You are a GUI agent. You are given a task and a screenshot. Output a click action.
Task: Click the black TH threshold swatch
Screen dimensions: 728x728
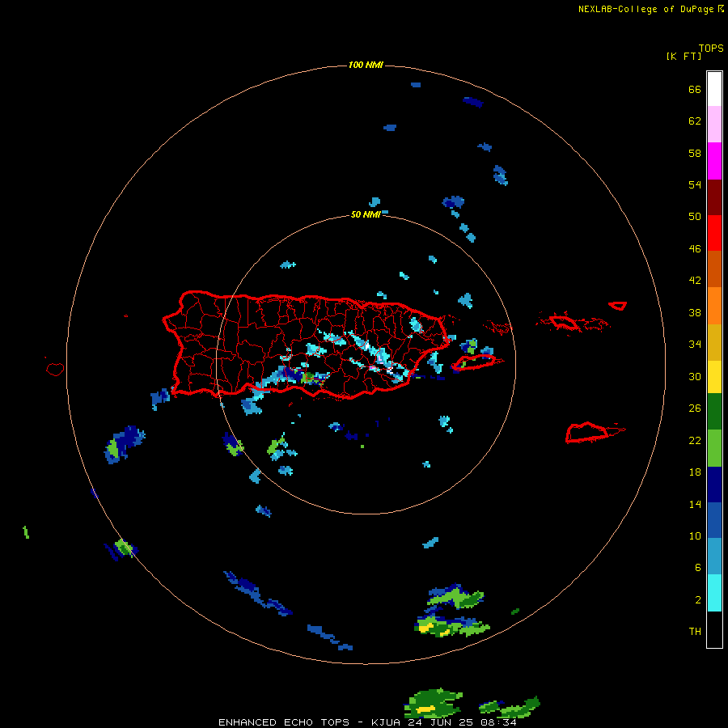tap(714, 629)
